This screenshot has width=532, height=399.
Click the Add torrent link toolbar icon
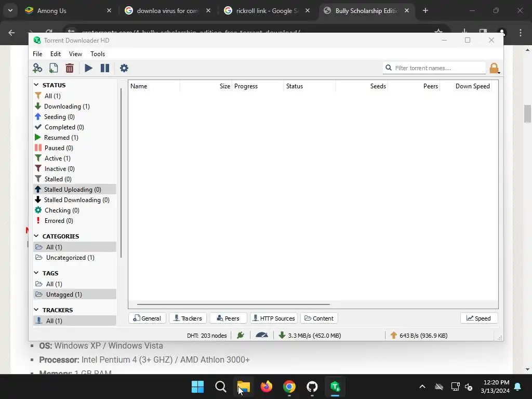pos(37,68)
